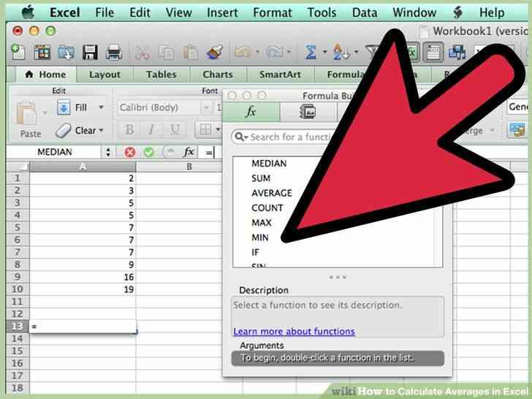Cancel the entry with the red X
This screenshot has height=399, width=532.
[x=129, y=152]
